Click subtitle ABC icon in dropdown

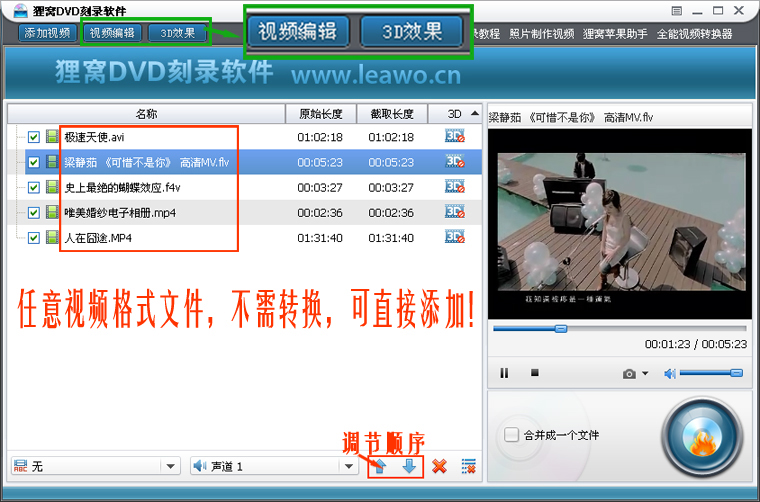[20, 466]
